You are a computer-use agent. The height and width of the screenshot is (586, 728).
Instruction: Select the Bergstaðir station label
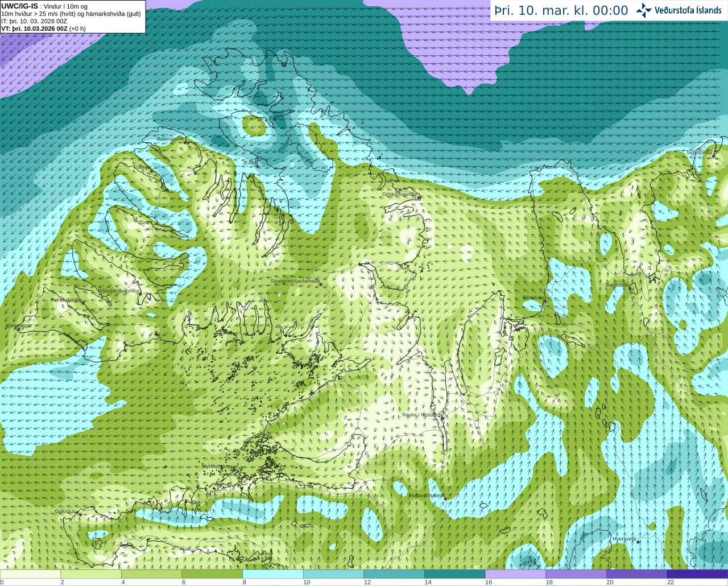click(x=617, y=284)
